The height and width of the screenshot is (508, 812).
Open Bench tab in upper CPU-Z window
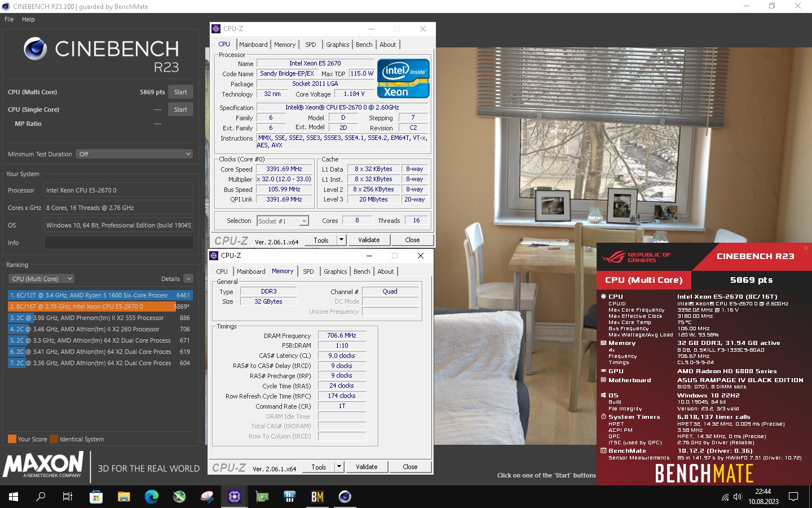(364, 45)
